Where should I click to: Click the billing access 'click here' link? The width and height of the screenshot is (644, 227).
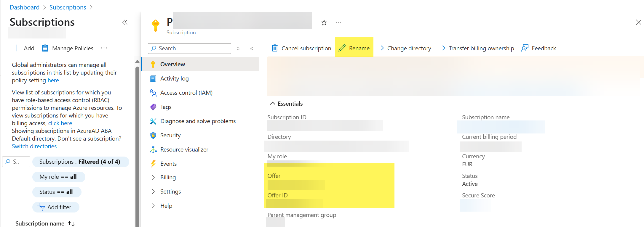(60, 123)
